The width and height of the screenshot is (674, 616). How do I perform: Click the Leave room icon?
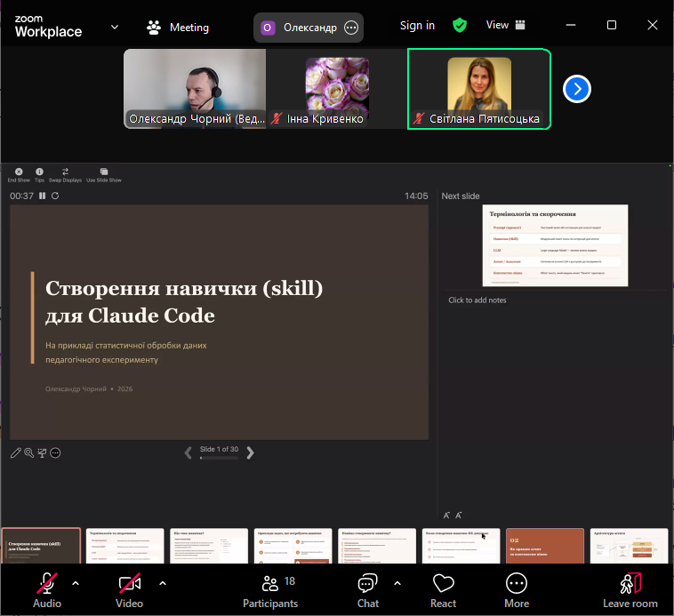coord(630,584)
